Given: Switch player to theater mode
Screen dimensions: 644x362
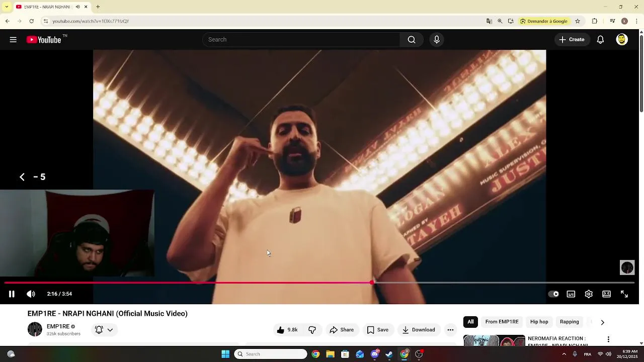Looking at the screenshot, I should (607, 294).
